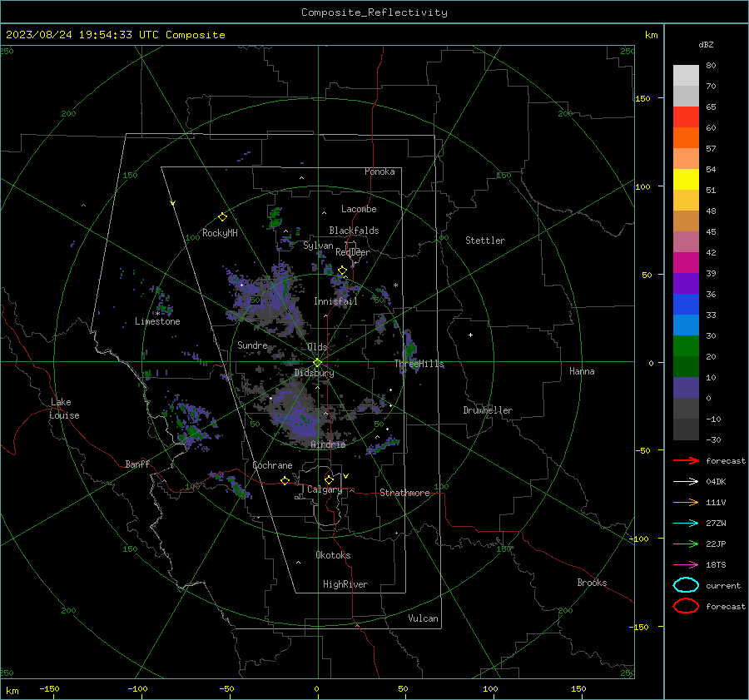Viewport: 749px width, 700px height.
Task: Click the ThreeHills map label
Action: 419,364
